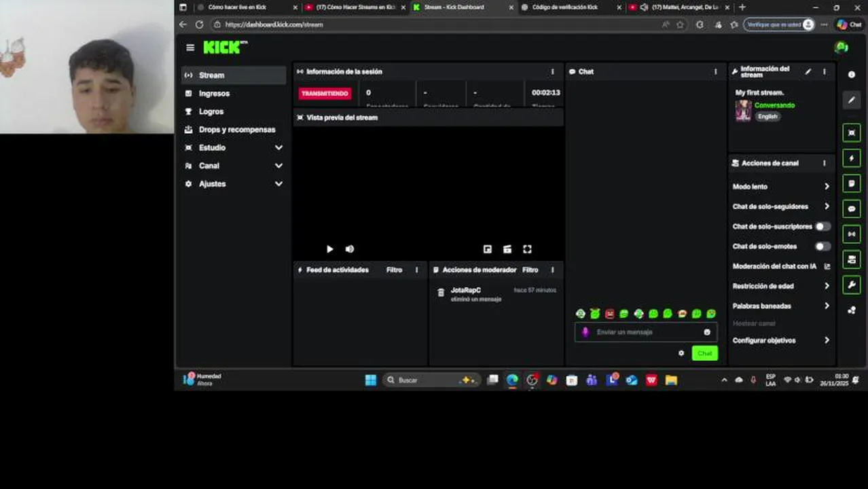Click the stream category thumbnail image
This screenshot has height=489, width=868.
(x=743, y=111)
